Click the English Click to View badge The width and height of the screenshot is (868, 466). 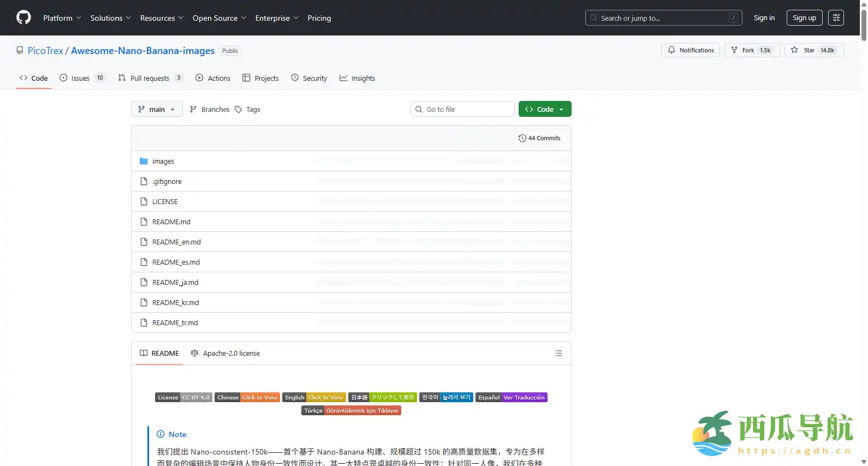point(314,398)
